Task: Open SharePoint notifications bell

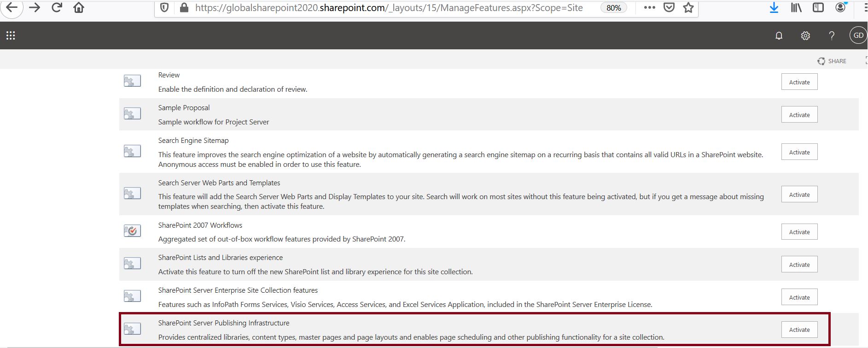Action: coord(779,35)
